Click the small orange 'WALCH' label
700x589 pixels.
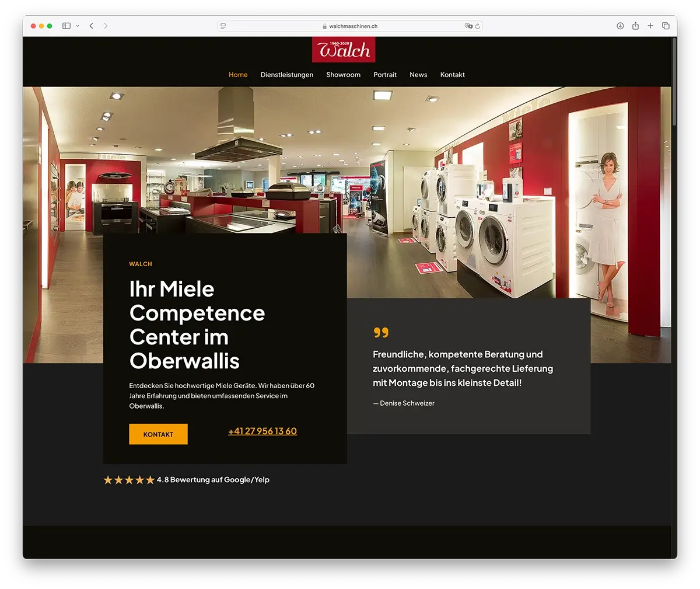click(141, 264)
